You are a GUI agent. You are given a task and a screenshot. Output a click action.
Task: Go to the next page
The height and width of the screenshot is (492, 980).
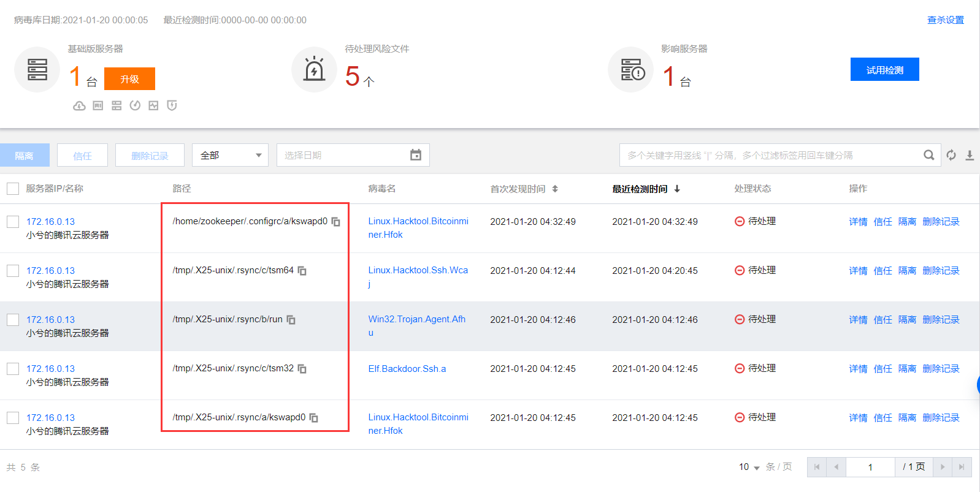pyautogui.click(x=943, y=467)
